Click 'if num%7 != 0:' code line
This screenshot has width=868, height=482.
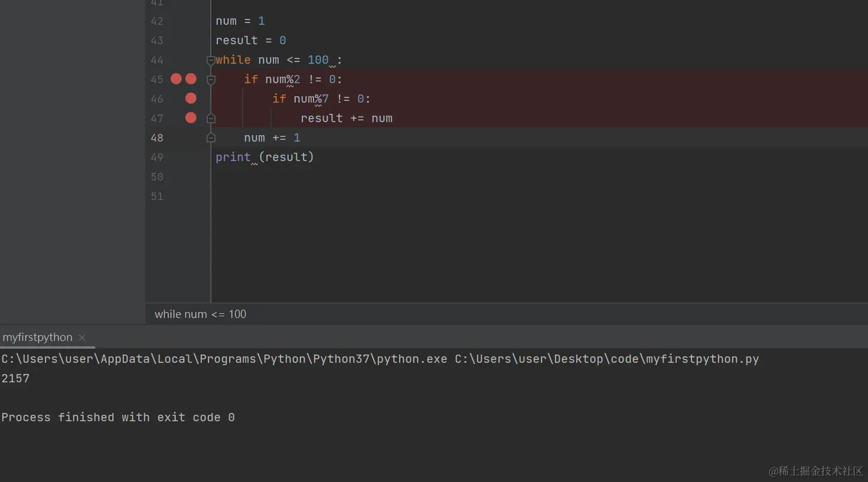[321, 99]
